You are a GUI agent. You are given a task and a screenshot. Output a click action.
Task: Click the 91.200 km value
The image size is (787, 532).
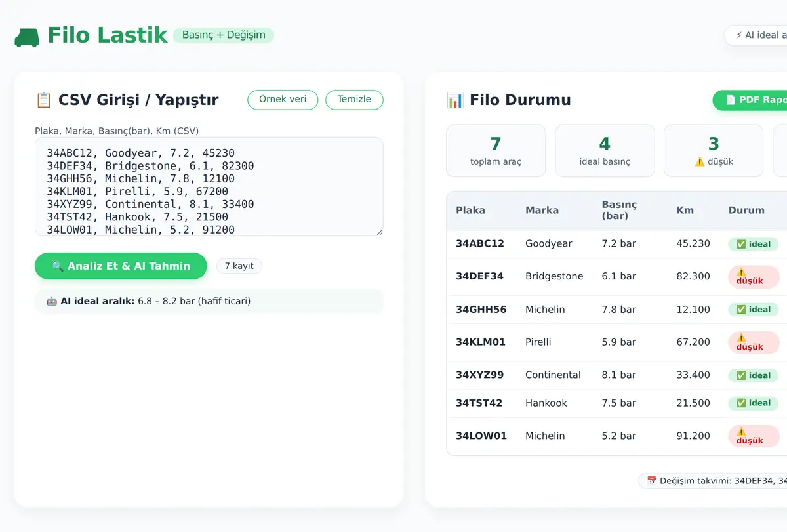[x=693, y=436]
